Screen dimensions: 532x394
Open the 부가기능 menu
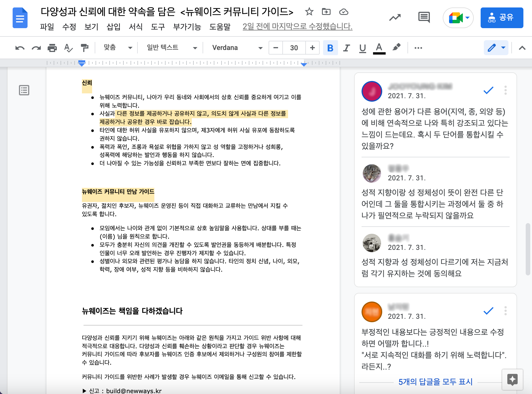pyautogui.click(x=187, y=27)
